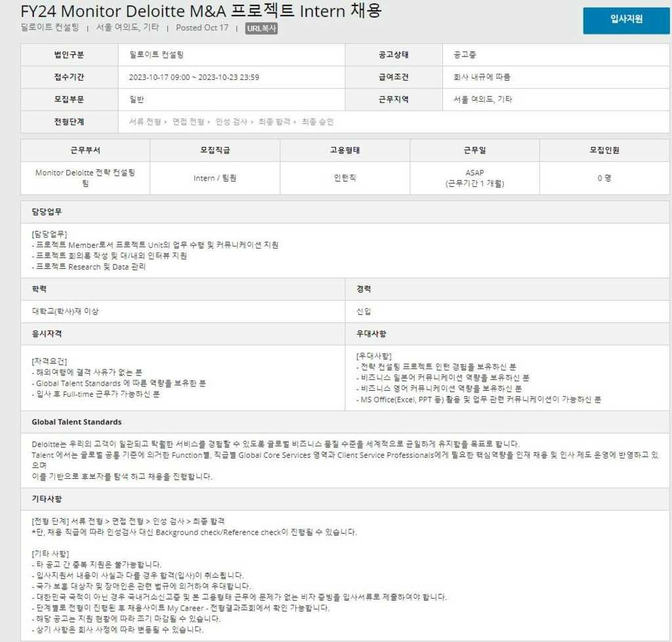Click the 모집인원 0 명 cell

(x=604, y=177)
